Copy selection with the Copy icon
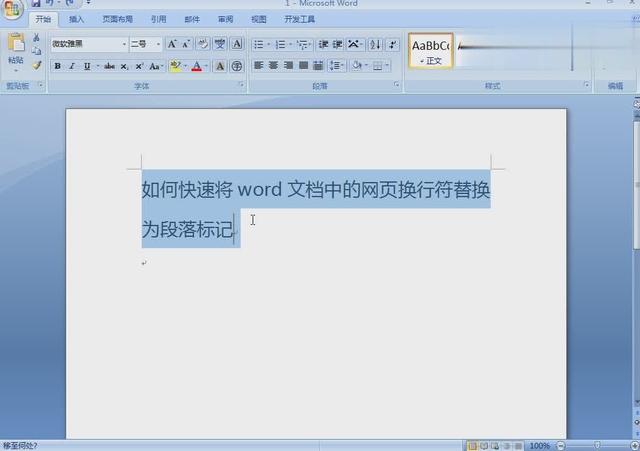Image resolution: width=640 pixels, height=451 pixels. pyautogui.click(x=36, y=51)
